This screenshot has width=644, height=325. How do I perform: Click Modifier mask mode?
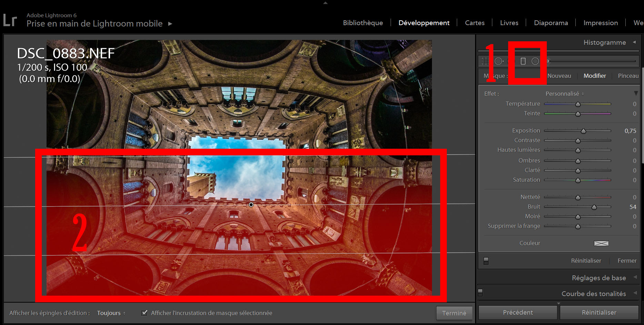click(x=595, y=76)
